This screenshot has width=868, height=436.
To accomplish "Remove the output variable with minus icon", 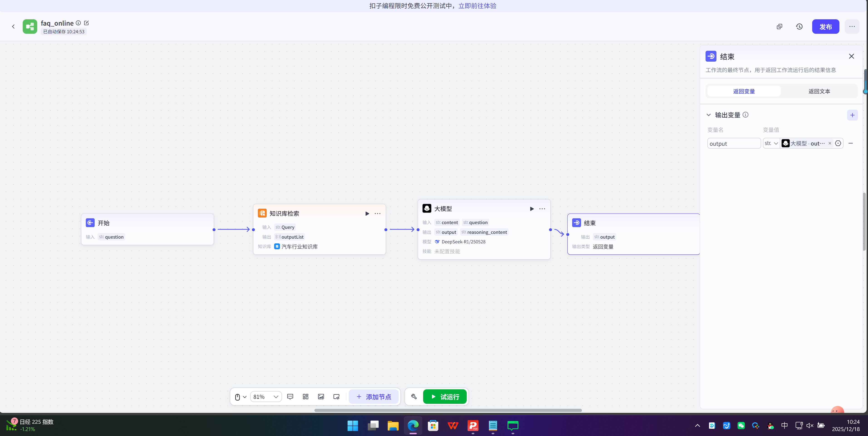I will (x=851, y=143).
